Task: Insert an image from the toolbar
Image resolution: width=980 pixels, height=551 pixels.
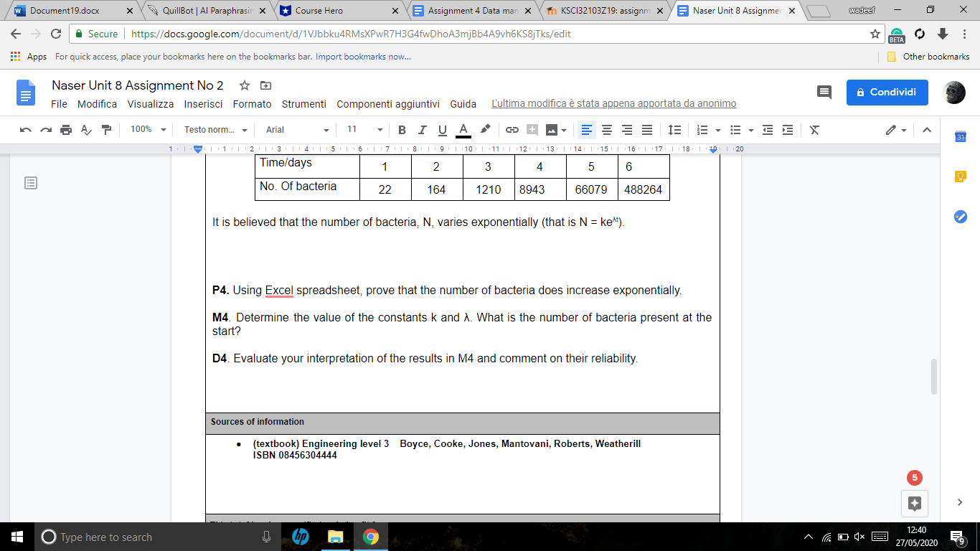Action: pyautogui.click(x=552, y=130)
